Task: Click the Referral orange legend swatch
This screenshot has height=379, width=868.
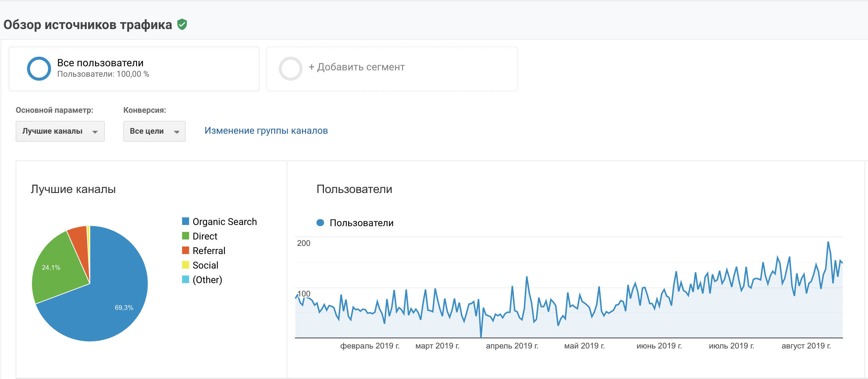Action: click(x=185, y=250)
